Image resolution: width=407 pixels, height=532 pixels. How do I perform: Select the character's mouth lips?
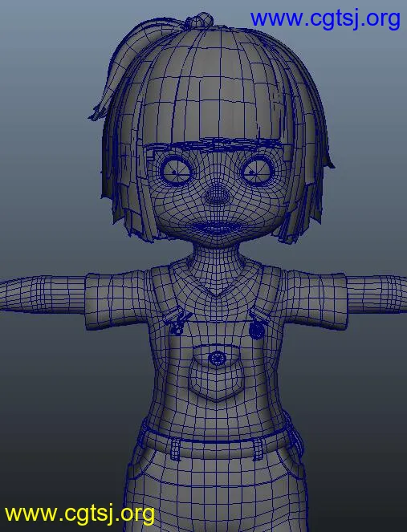point(218,226)
